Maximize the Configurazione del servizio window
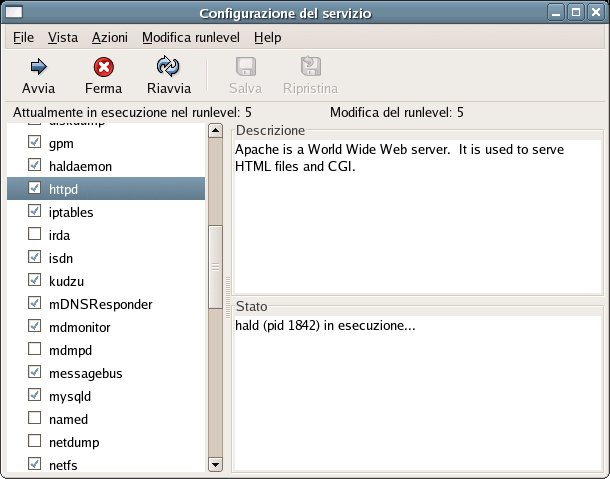Image resolution: width=610 pixels, height=479 pixels. 576,12
